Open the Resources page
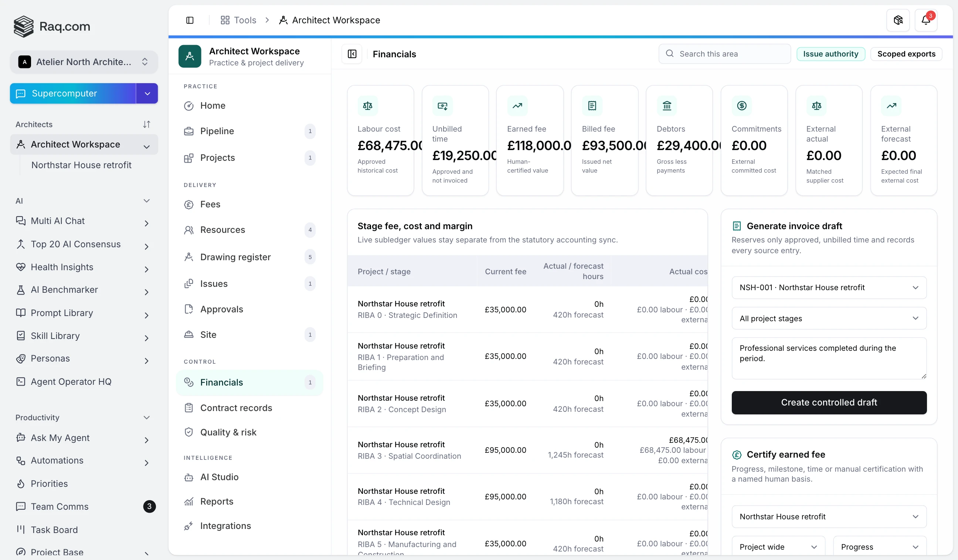The height and width of the screenshot is (560, 958). 249,230
